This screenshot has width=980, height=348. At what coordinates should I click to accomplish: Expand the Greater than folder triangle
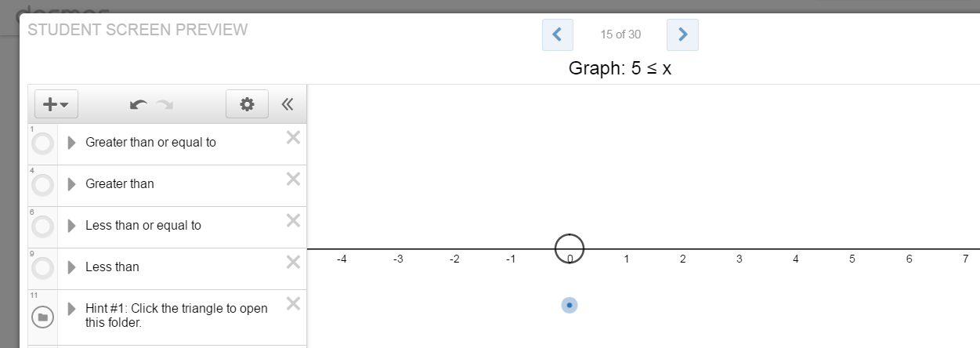pos(71,184)
